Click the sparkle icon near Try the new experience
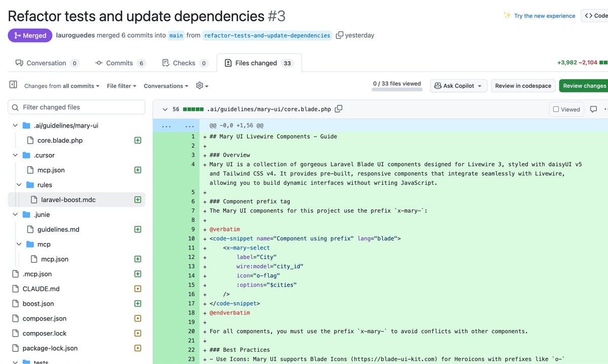 [507, 15]
